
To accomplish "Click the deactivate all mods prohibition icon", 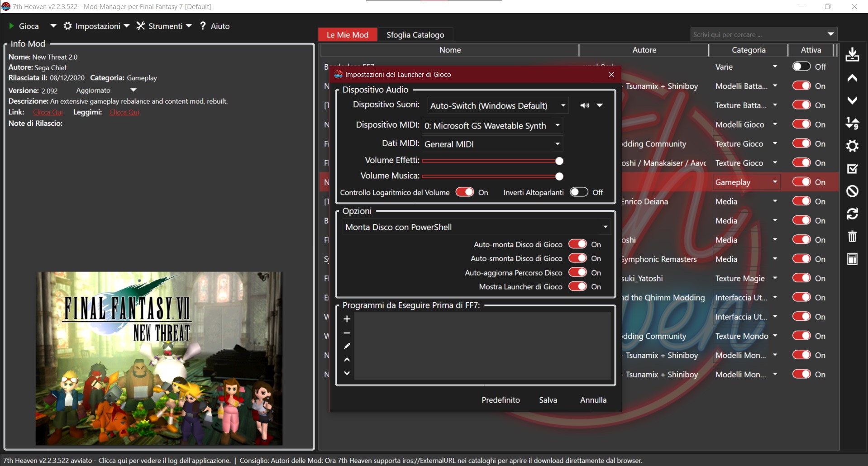I will (852, 191).
